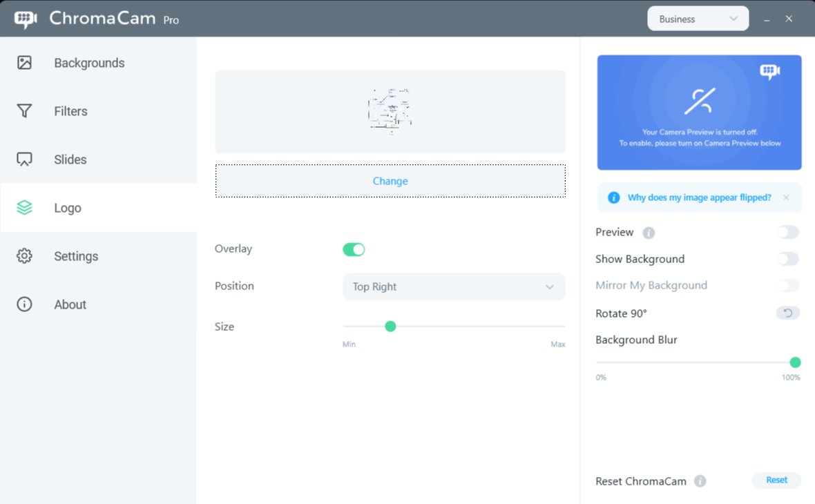Viewport: 815px width, 504px height.
Task: Click the Slides presentation icon
Action: [24, 159]
